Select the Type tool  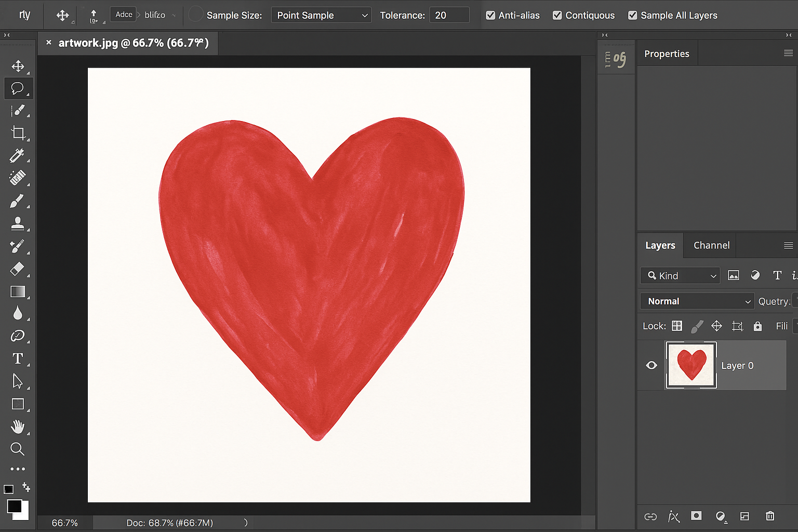[18, 358]
